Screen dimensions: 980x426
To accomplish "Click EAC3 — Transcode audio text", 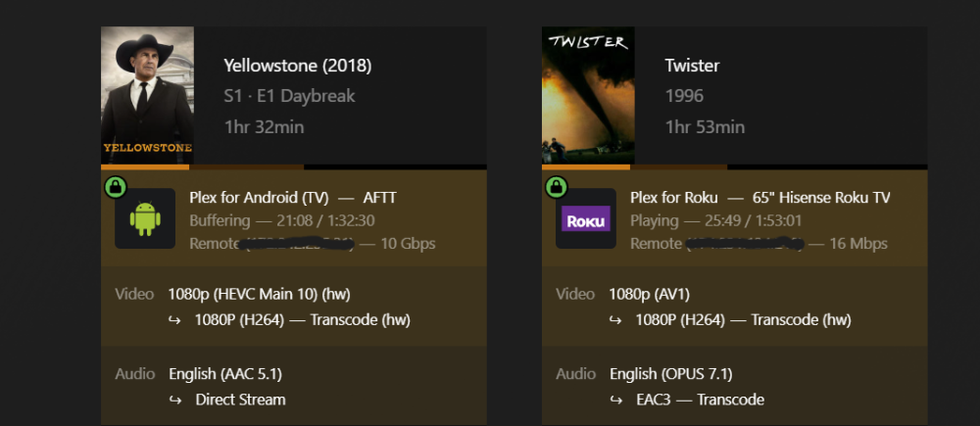I will [x=700, y=400].
